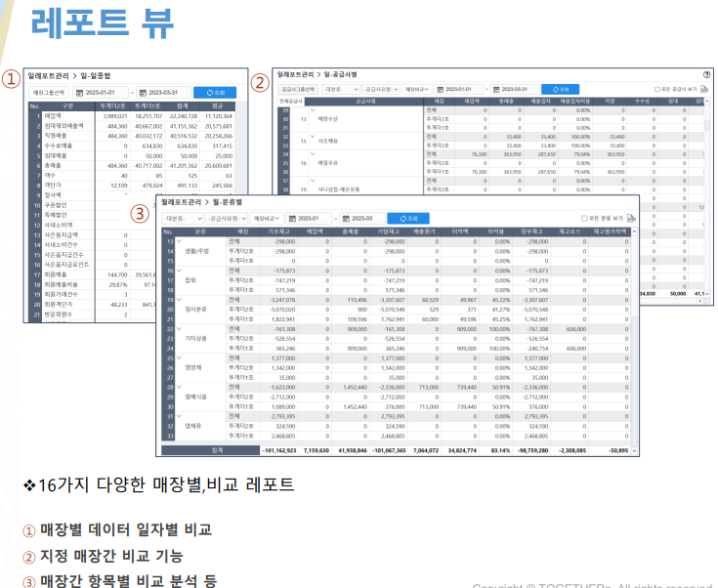The width and height of the screenshot is (718, 588).
Task: Click 조회 button in 일-공급사별 window
Action: (560, 89)
